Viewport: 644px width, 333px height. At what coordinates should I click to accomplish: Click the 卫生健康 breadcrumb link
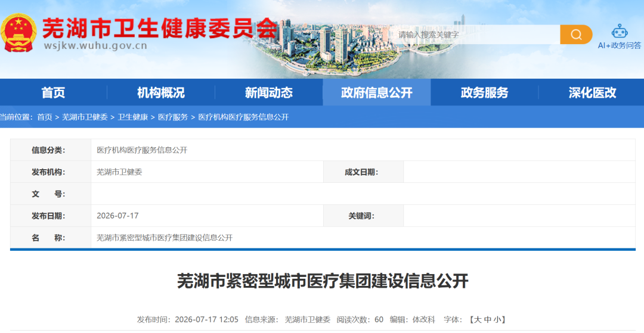coord(132,117)
